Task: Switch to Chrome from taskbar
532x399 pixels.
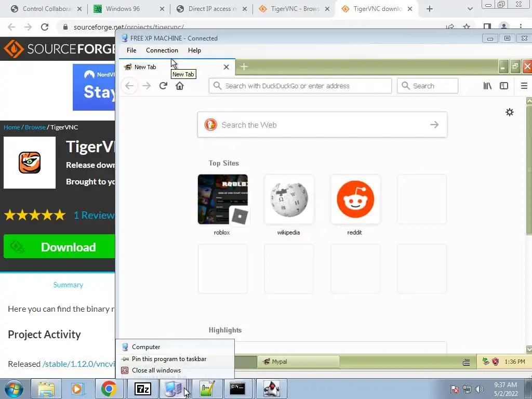Action: 109,389
